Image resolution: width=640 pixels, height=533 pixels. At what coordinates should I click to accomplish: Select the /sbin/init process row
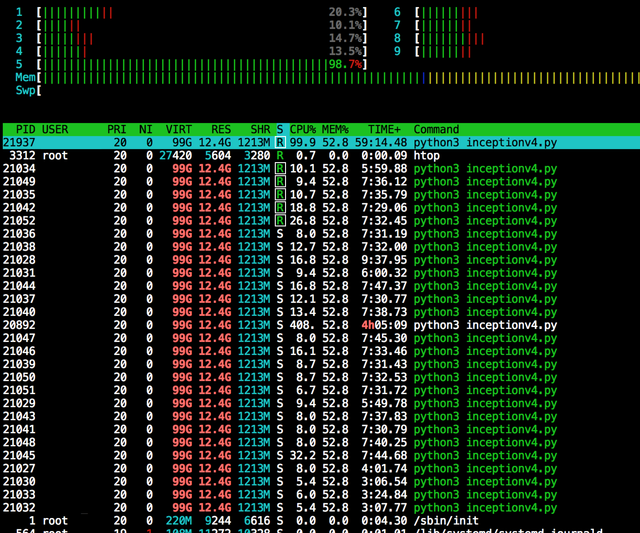pyautogui.click(x=320, y=521)
